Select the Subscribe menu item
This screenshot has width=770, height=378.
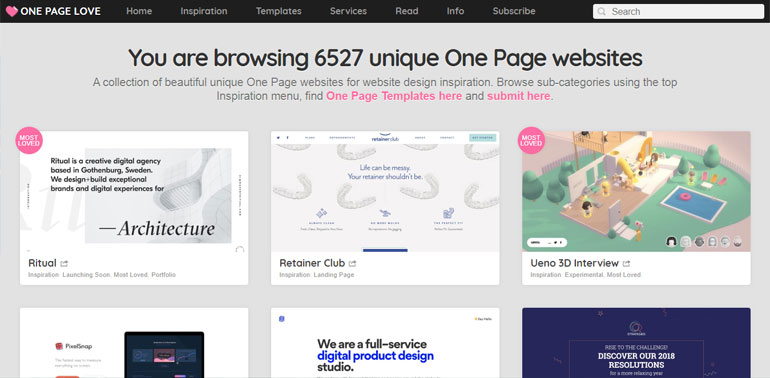pyautogui.click(x=514, y=11)
